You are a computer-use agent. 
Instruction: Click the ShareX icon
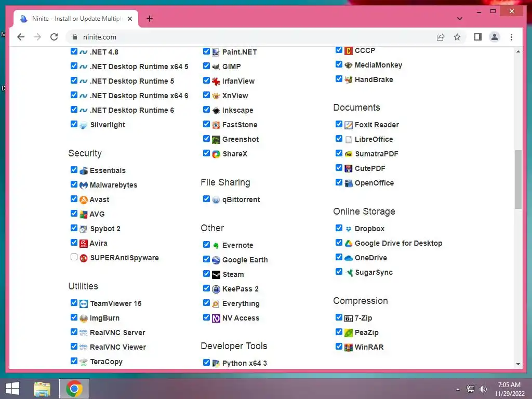[x=216, y=154]
